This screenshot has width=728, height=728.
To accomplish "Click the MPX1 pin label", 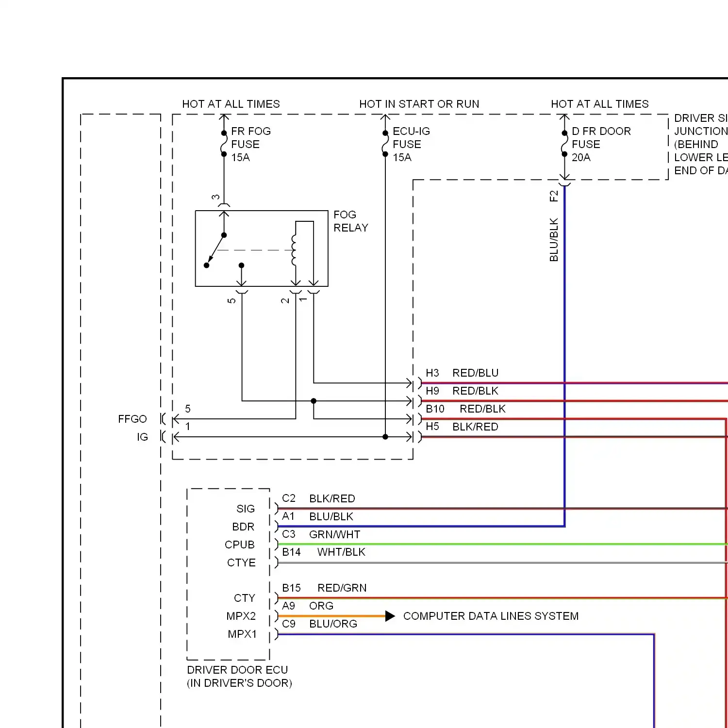I will pyautogui.click(x=242, y=634).
